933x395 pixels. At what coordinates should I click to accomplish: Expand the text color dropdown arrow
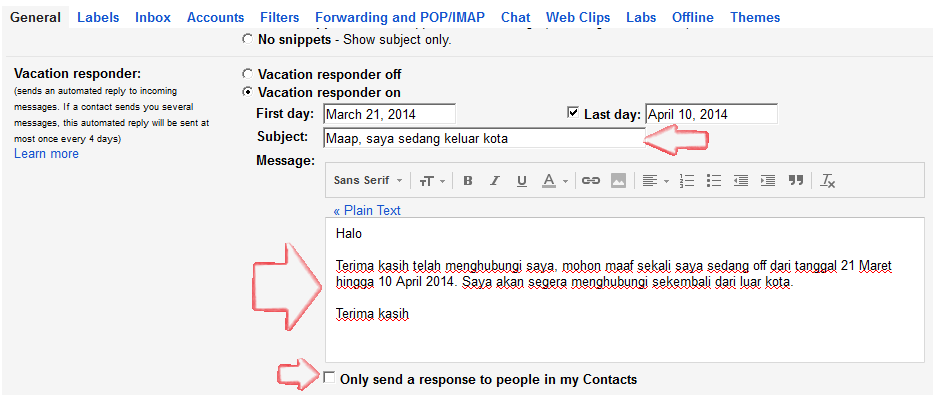(x=565, y=181)
